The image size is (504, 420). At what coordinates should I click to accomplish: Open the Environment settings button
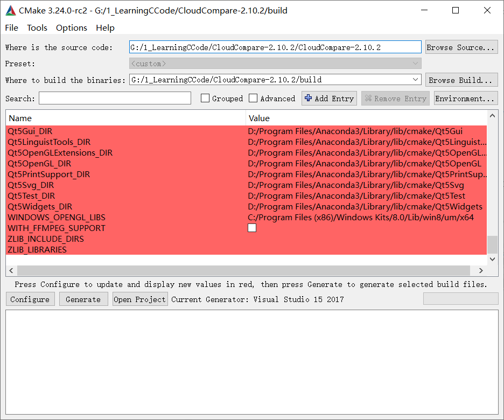[x=466, y=99]
